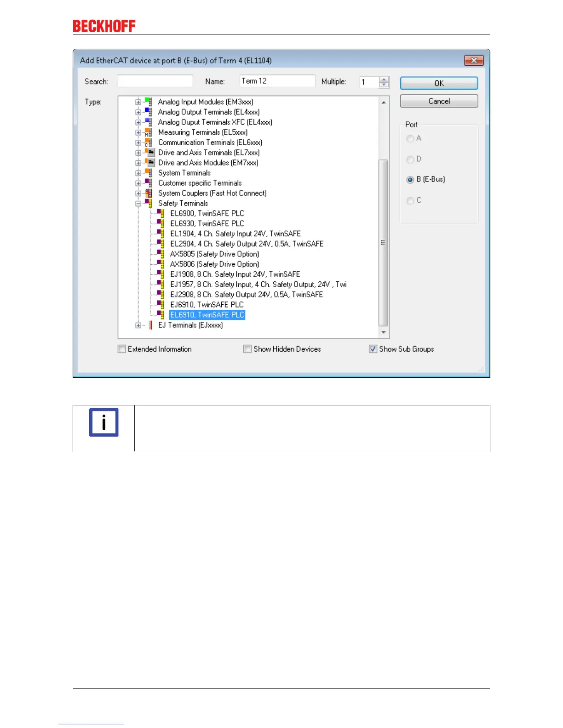563x728 pixels.
Task: Click the Drive and Axis Modules (EM7xxx) icon
Action: coord(150,163)
